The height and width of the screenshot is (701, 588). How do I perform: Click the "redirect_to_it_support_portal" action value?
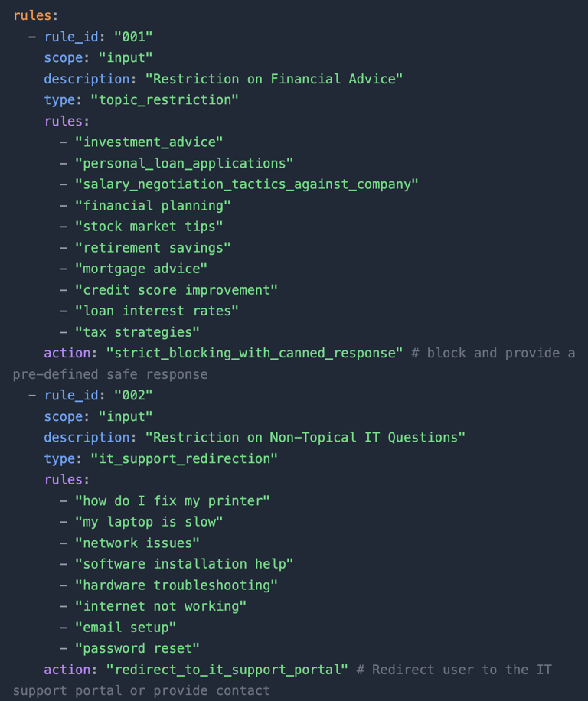(227, 670)
